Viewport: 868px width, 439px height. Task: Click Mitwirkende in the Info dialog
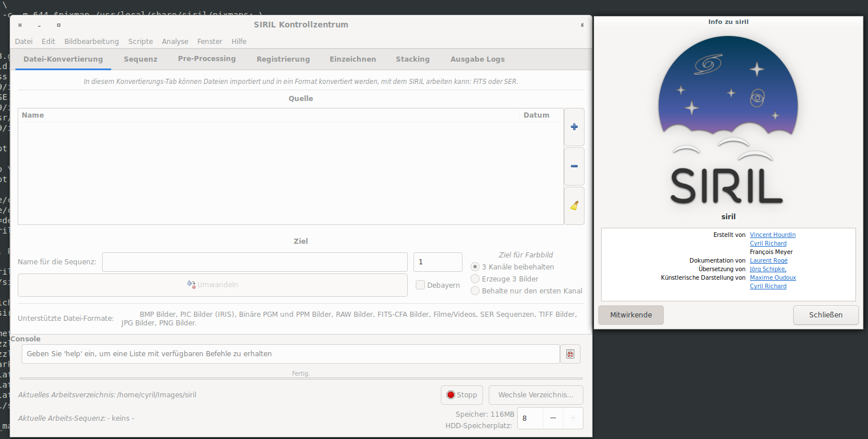pyautogui.click(x=631, y=315)
